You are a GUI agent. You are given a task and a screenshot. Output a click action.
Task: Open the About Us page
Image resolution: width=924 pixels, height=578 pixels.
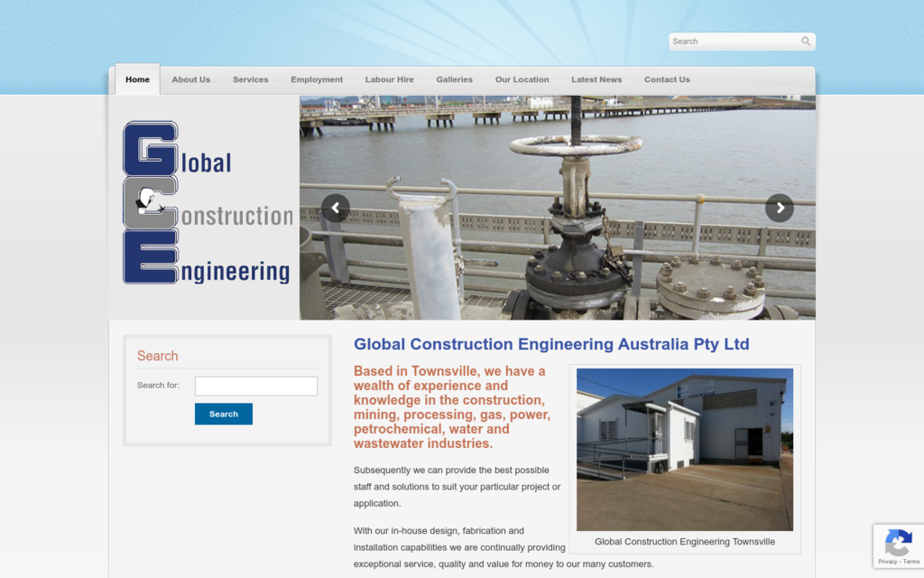pyautogui.click(x=191, y=79)
